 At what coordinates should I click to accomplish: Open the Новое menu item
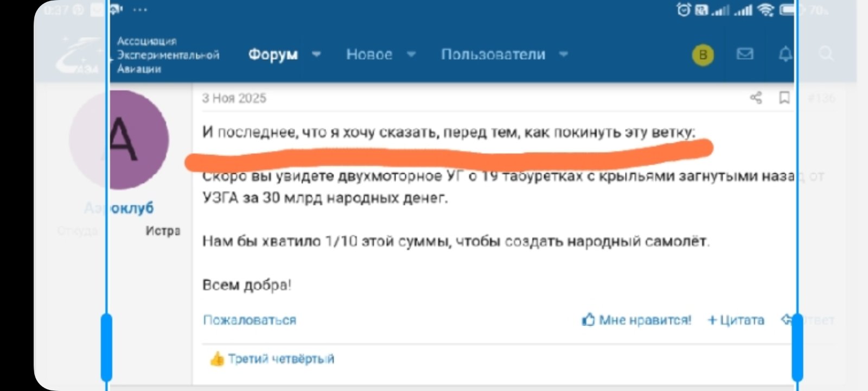pos(369,54)
